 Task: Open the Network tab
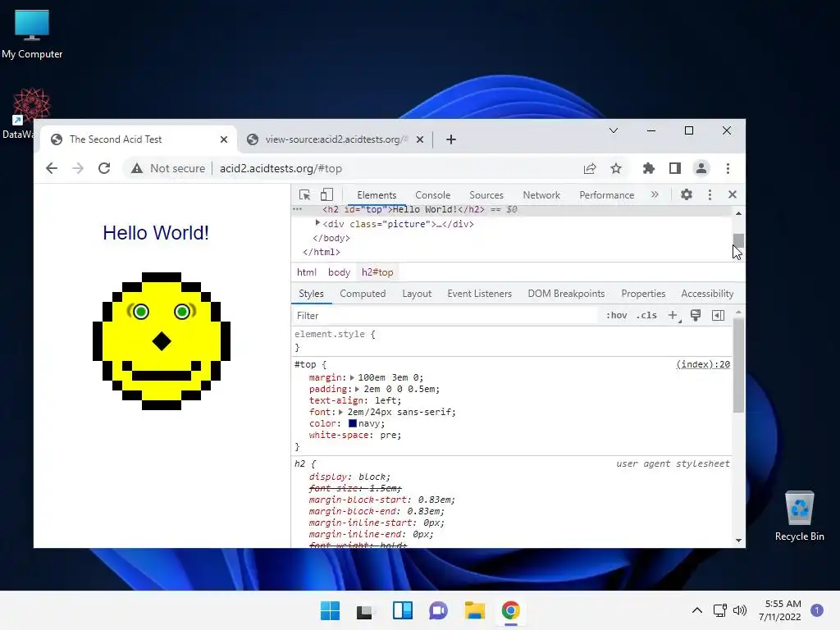coord(541,195)
